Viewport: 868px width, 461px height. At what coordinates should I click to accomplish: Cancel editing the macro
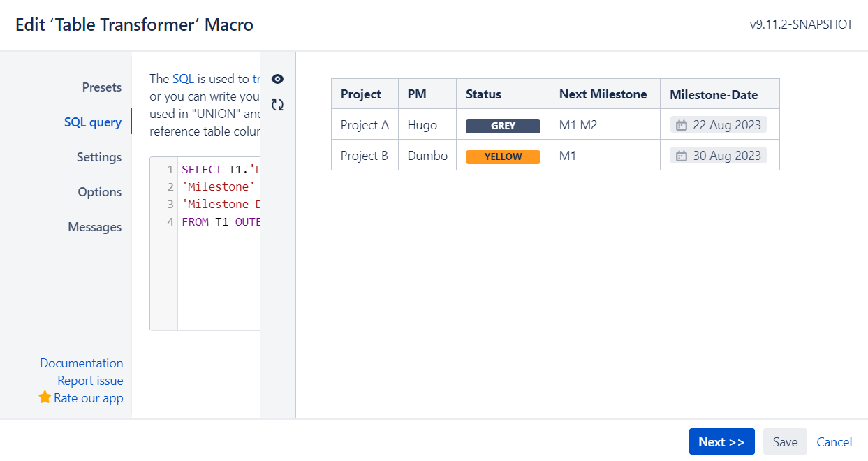(834, 441)
